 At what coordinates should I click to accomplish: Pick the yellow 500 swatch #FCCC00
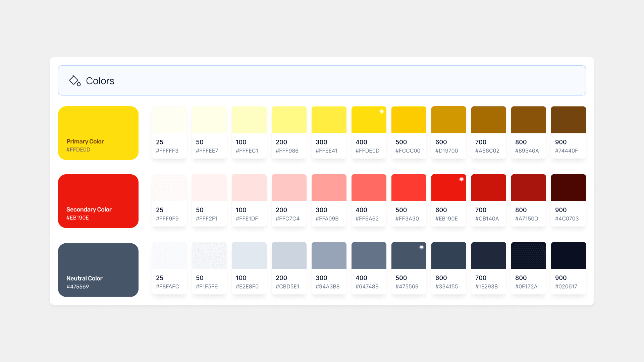click(409, 120)
